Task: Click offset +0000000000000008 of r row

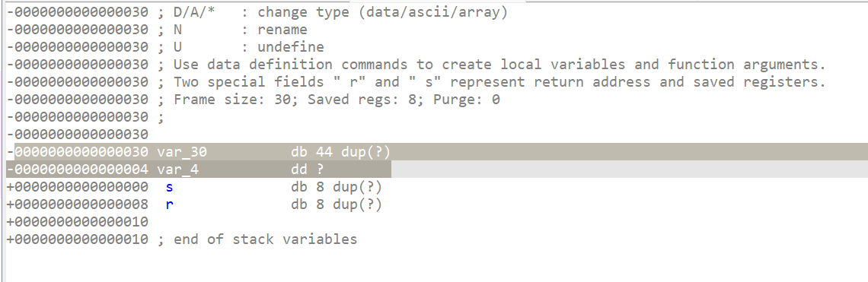Action: pyautogui.click(x=78, y=204)
